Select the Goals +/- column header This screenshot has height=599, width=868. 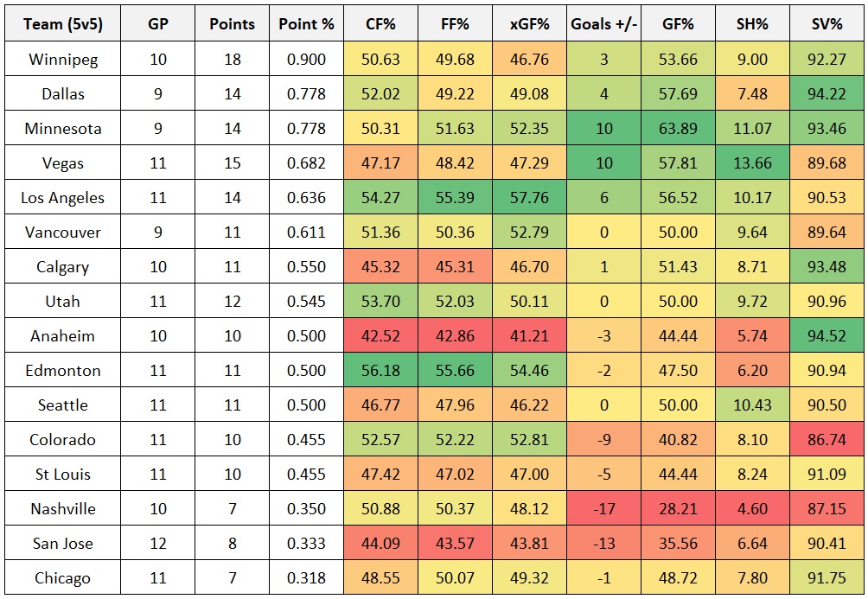tap(603, 24)
